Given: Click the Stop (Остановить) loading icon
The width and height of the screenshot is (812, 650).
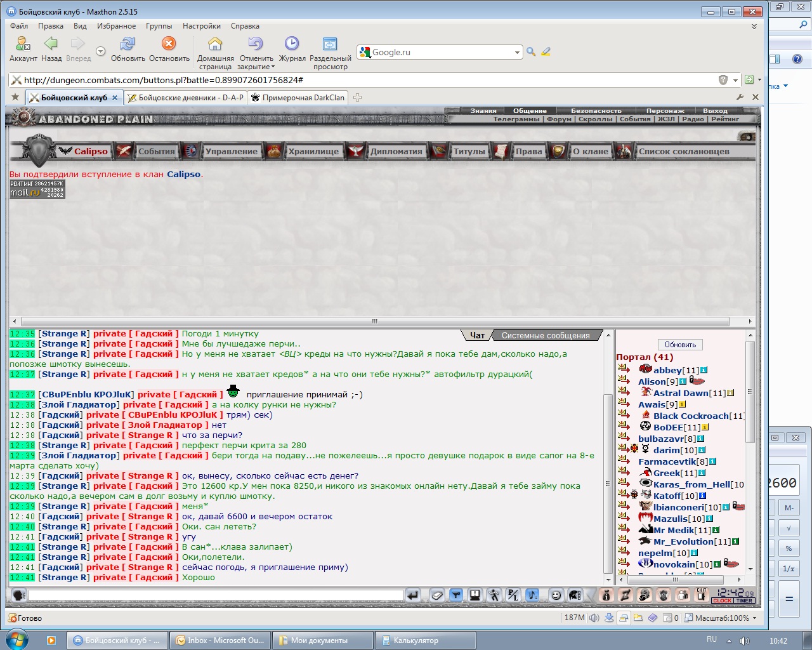Looking at the screenshot, I should click(x=169, y=43).
